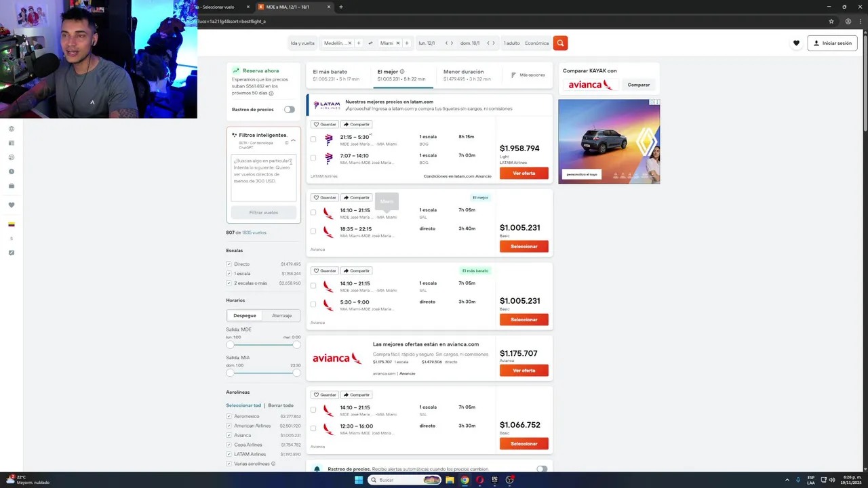Open saved heart icon in sidebar
Image resolution: width=868 pixels, height=488 pixels.
coord(12,205)
